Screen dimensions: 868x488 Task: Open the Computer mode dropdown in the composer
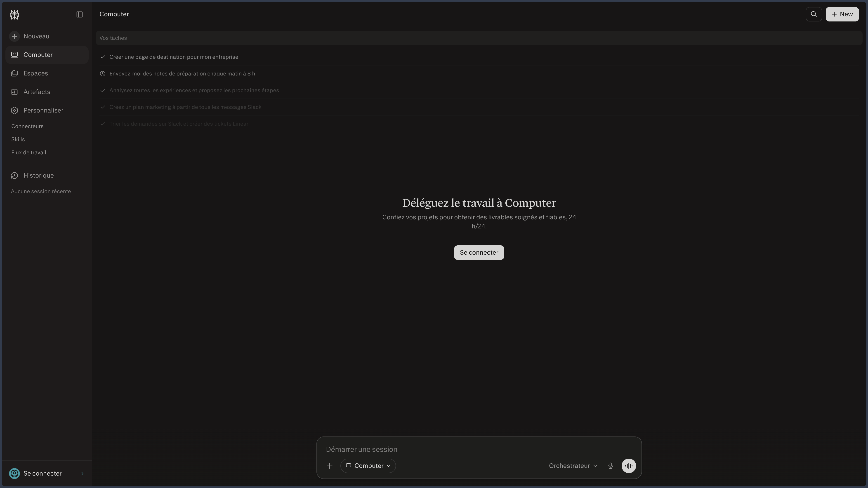click(368, 466)
